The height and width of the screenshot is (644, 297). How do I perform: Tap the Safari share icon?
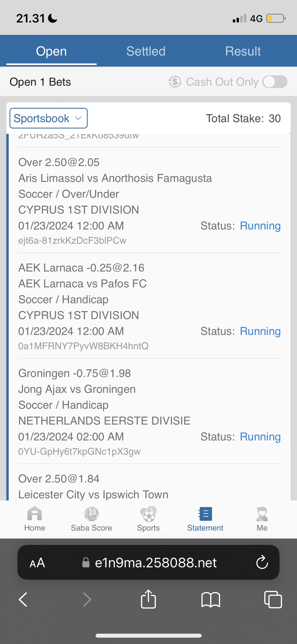click(x=148, y=599)
